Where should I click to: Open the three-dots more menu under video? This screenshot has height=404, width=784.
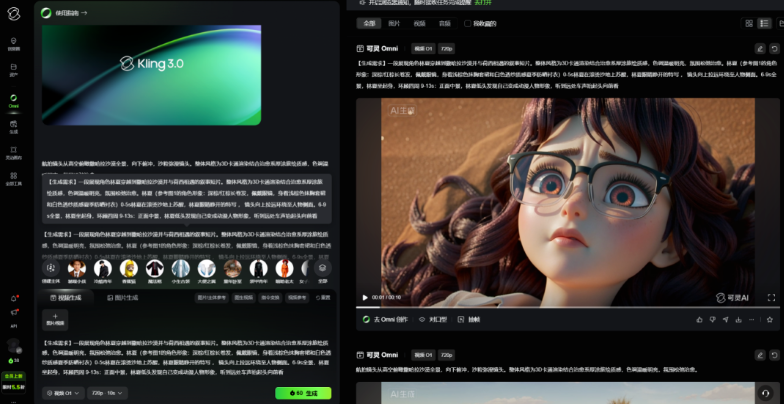(752, 320)
